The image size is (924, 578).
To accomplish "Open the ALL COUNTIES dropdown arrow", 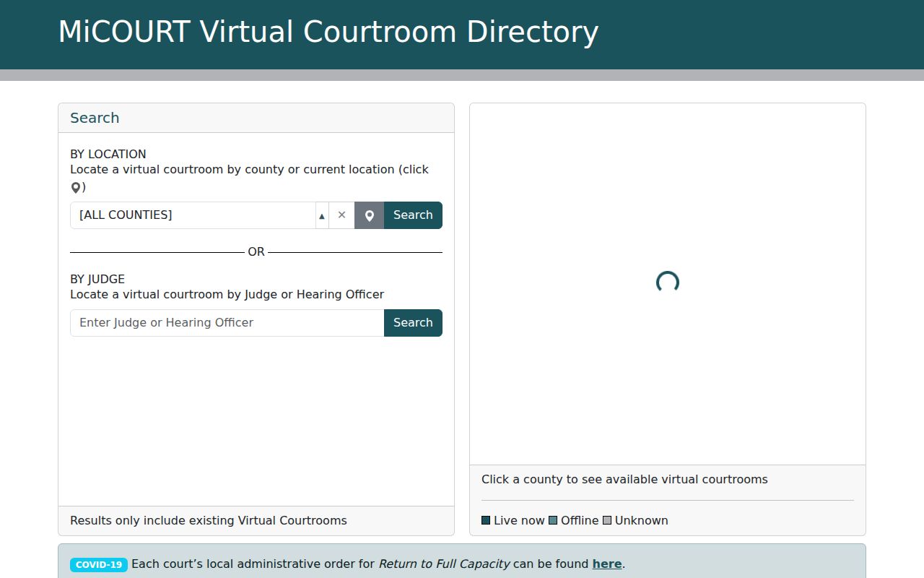I will point(322,215).
